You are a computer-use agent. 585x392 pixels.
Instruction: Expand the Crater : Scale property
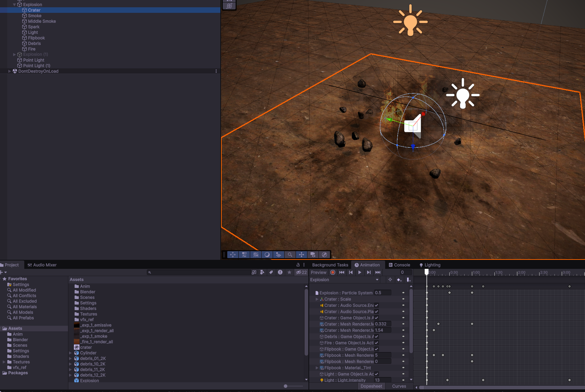tap(317, 299)
